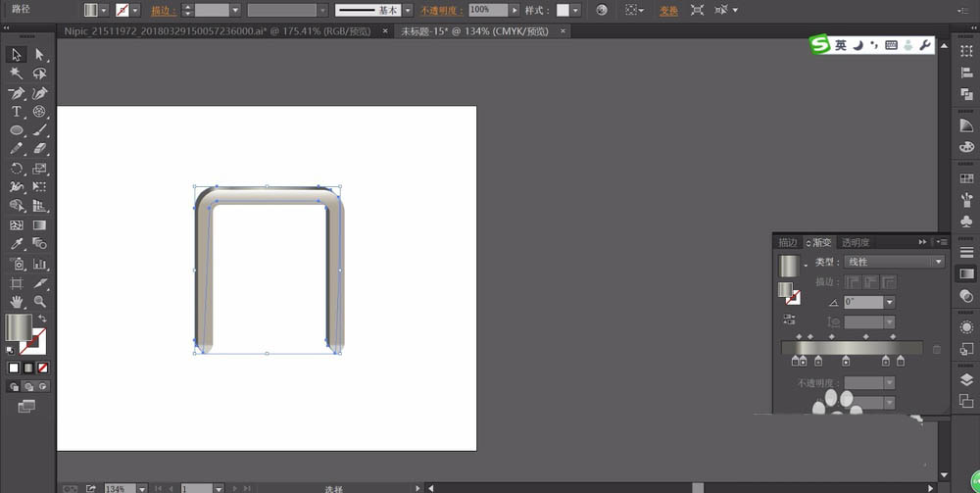980x493 pixels.
Task: Click the large fill swatch in toolbox
Action: tap(18, 326)
